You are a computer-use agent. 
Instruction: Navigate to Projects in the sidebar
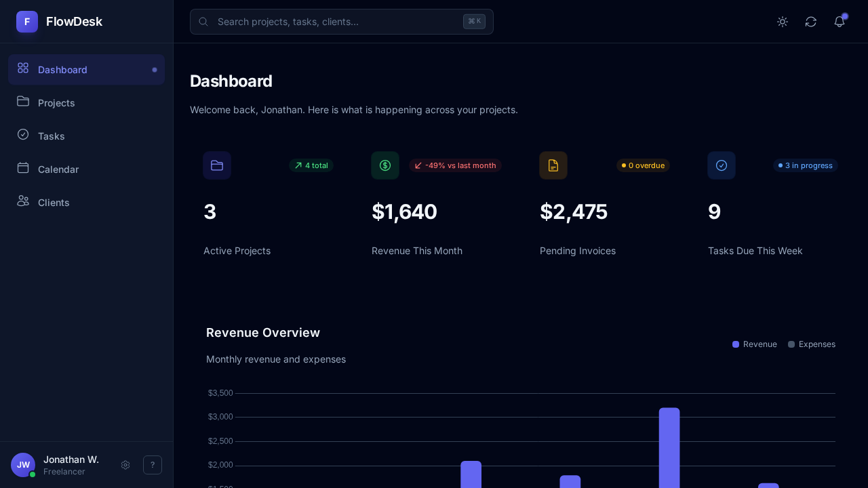pyautogui.click(x=56, y=103)
